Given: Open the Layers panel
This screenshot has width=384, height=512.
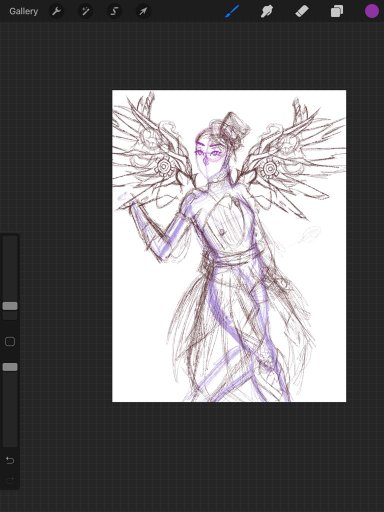Looking at the screenshot, I should tap(337, 12).
